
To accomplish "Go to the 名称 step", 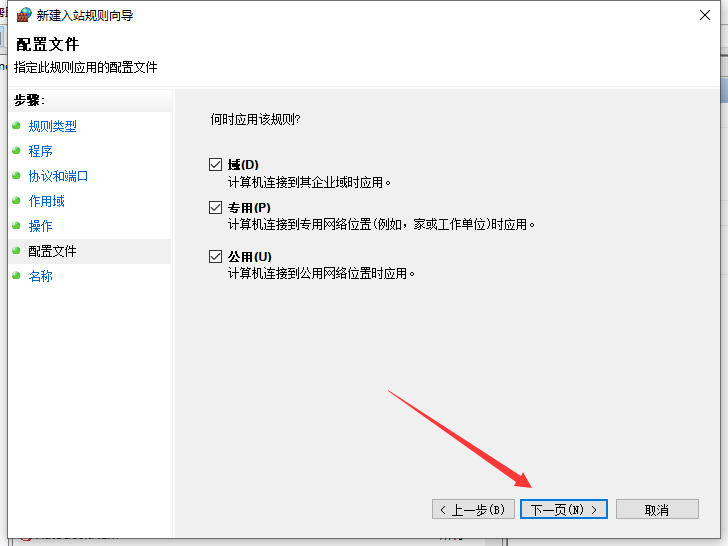I will pyautogui.click(x=40, y=276).
